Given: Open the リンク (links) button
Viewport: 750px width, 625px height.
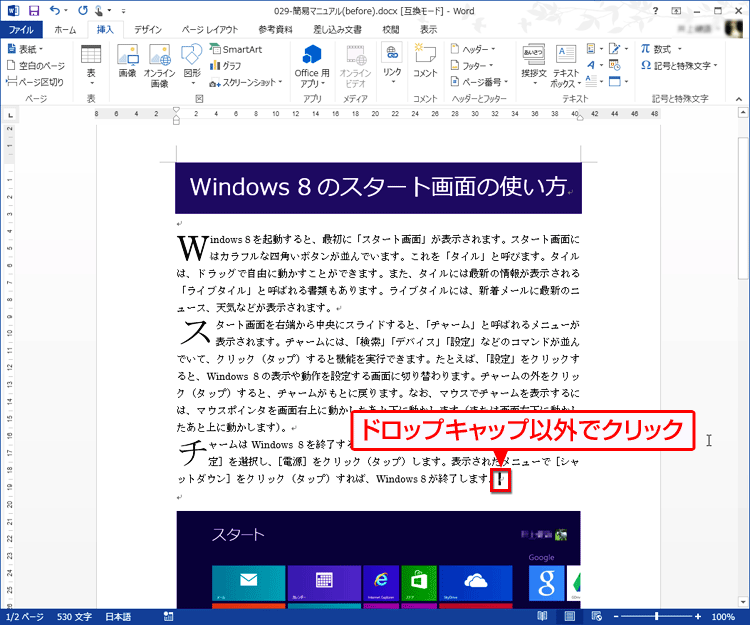Looking at the screenshot, I should point(392,65).
